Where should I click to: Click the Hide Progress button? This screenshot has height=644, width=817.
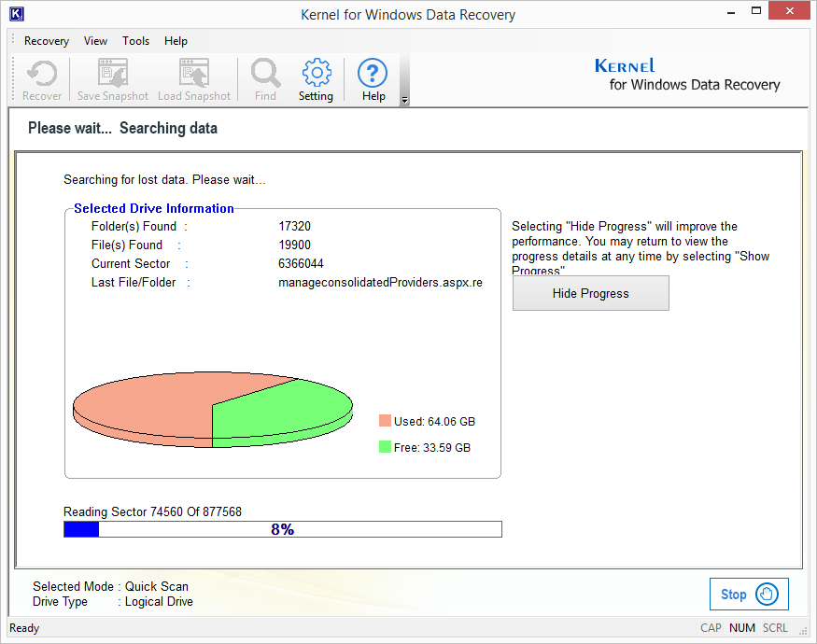tap(591, 293)
